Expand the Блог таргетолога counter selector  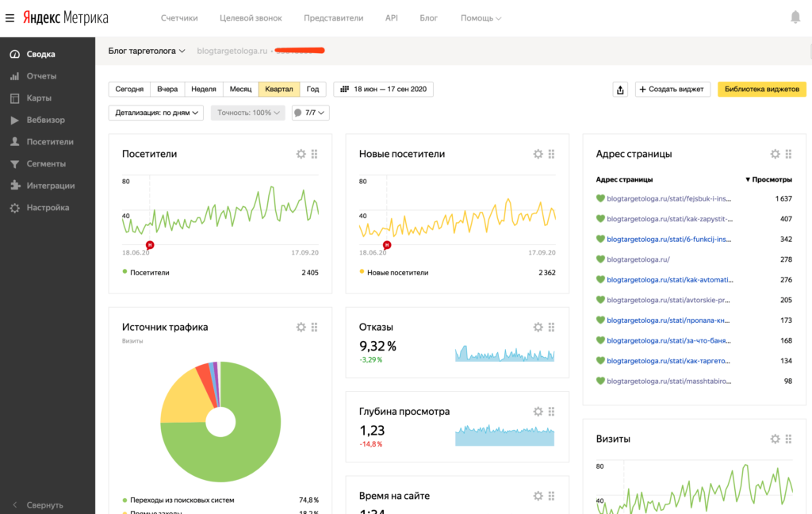(x=147, y=51)
